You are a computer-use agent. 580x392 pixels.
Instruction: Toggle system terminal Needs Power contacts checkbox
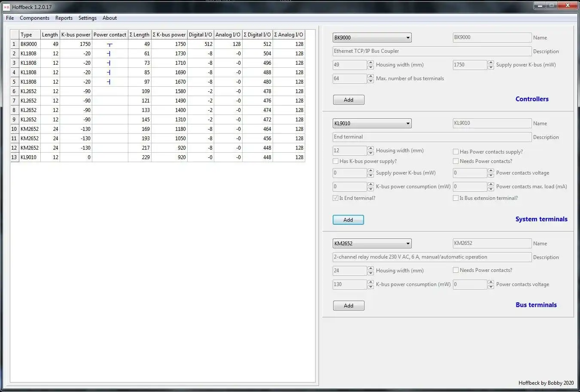[456, 161]
